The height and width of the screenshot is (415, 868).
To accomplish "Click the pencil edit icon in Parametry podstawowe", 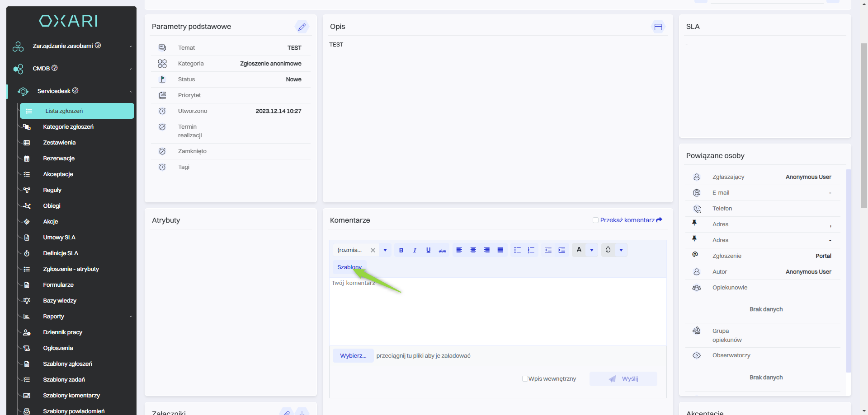I will [x=302, y=27].
